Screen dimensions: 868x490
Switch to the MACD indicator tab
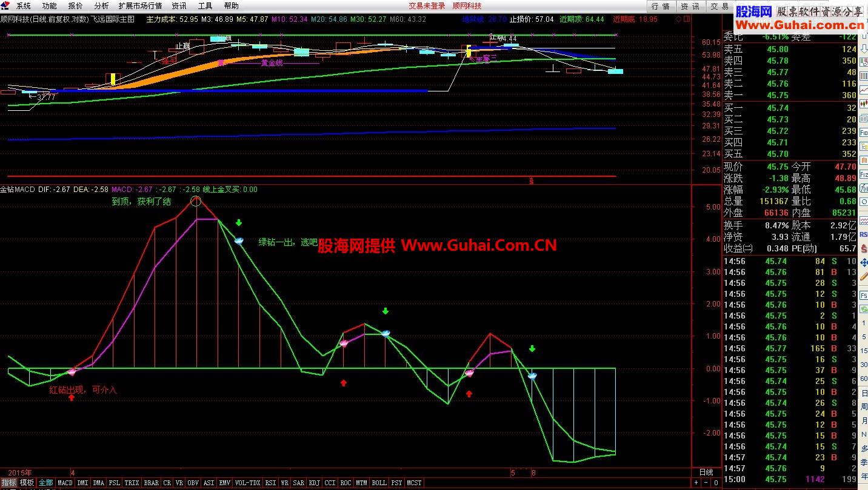click(65, 483)
